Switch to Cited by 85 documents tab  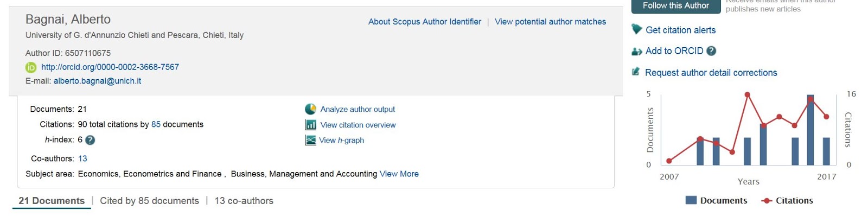[x=149, y=201]
